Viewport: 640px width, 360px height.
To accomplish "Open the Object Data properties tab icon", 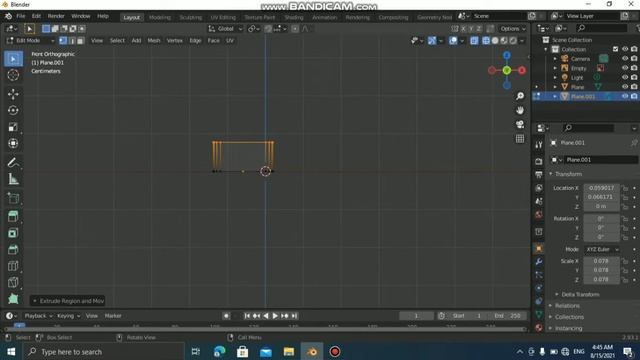I will 539,314.
